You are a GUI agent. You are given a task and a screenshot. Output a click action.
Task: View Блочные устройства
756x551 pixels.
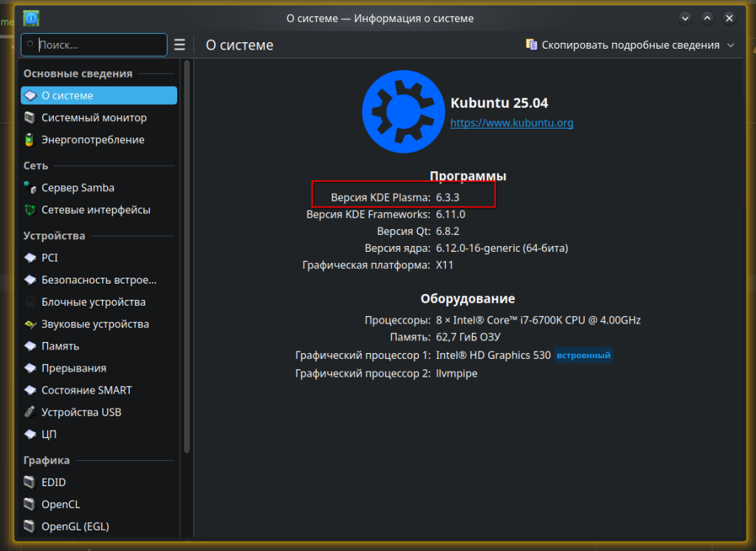coord(99,302)
